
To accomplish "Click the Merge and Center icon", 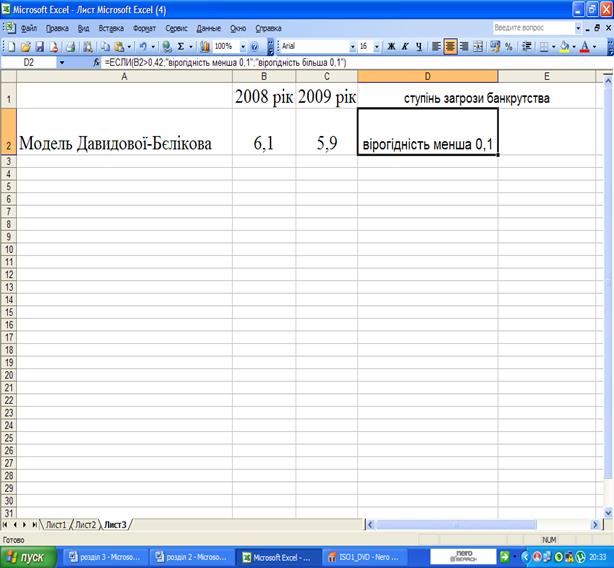I will pyautogui.click(x=477, y=46).
